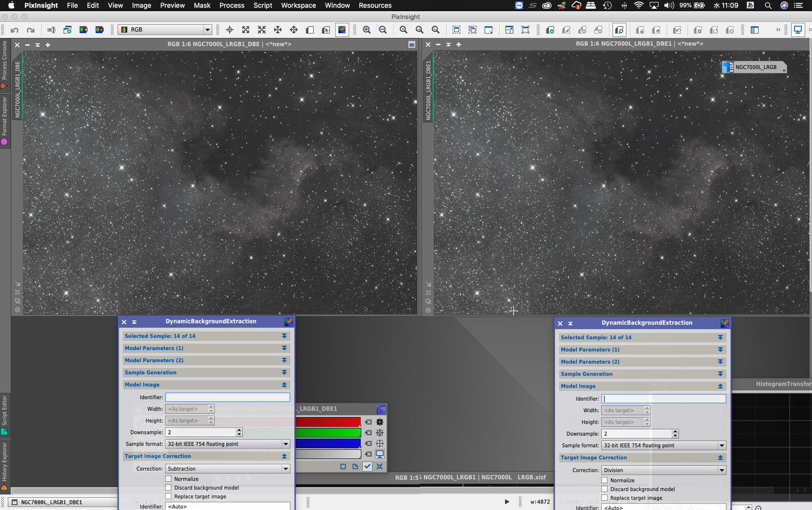Reset the red channel in ScreenTransferFunction
Image resolution: width=812 pixels, height=510 pixels.
point(368,422)
